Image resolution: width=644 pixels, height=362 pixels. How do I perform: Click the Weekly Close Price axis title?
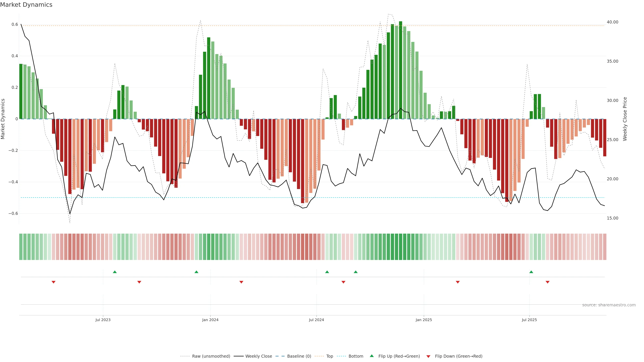(625, 119)
